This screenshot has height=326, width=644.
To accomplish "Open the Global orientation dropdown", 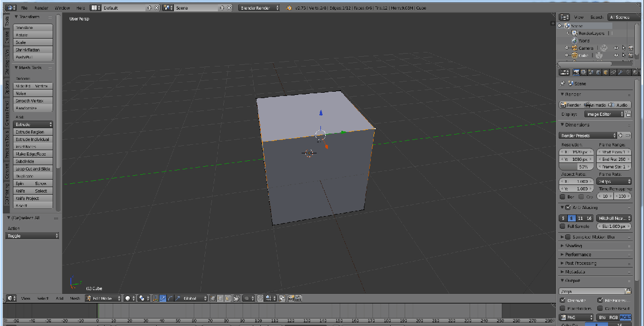I will [195, 298].
